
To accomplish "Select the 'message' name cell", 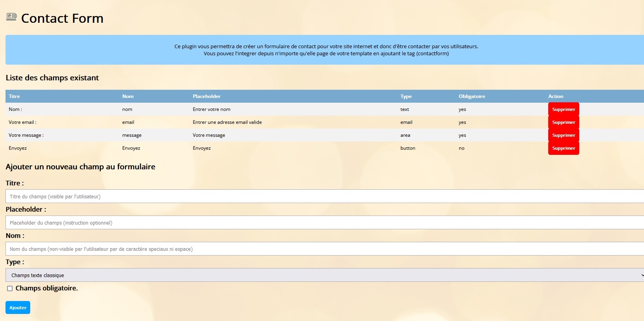I will [132, 135].
